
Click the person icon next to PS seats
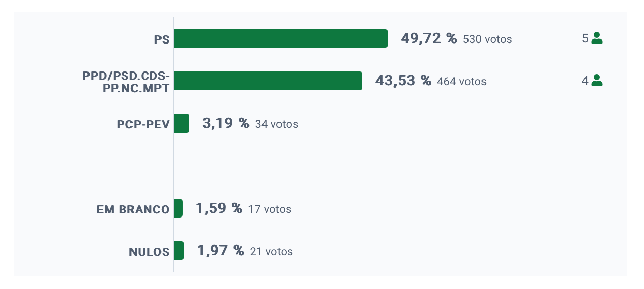point(597,38)
